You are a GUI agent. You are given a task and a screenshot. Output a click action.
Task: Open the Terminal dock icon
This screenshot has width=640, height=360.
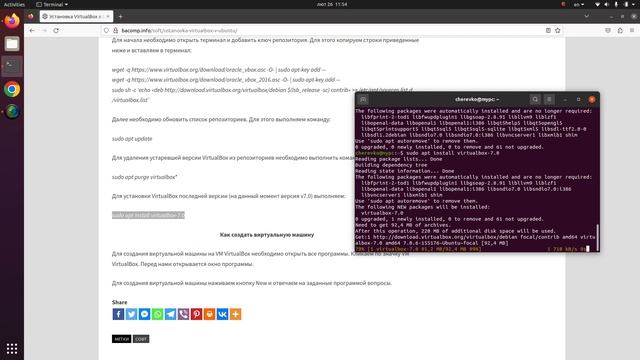click(12, 66)
